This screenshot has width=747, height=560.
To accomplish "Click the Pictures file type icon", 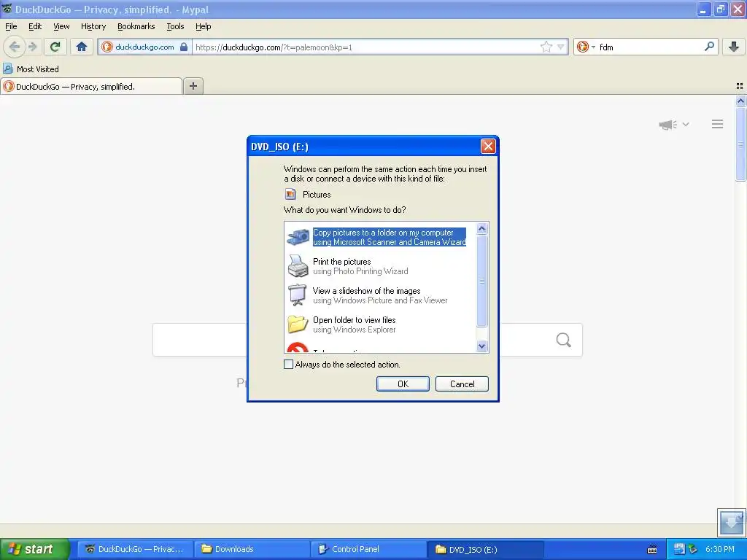I will (290, 194).
